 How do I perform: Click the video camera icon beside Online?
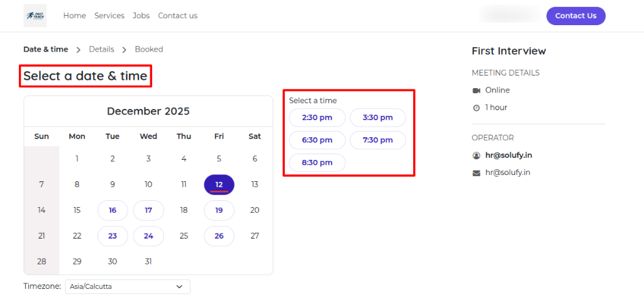tap(476, 91)
